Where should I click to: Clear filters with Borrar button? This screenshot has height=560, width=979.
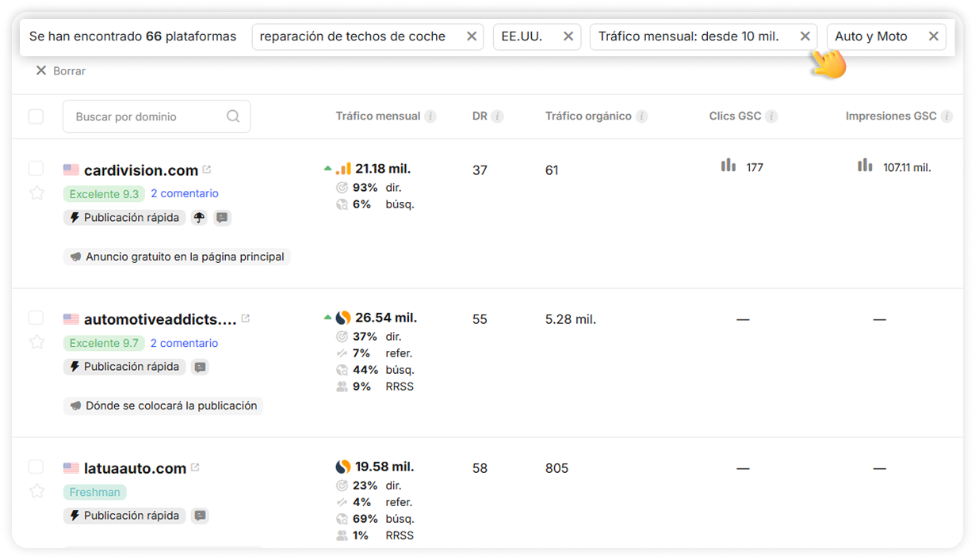pyautogui.click(x=61, y=71)
